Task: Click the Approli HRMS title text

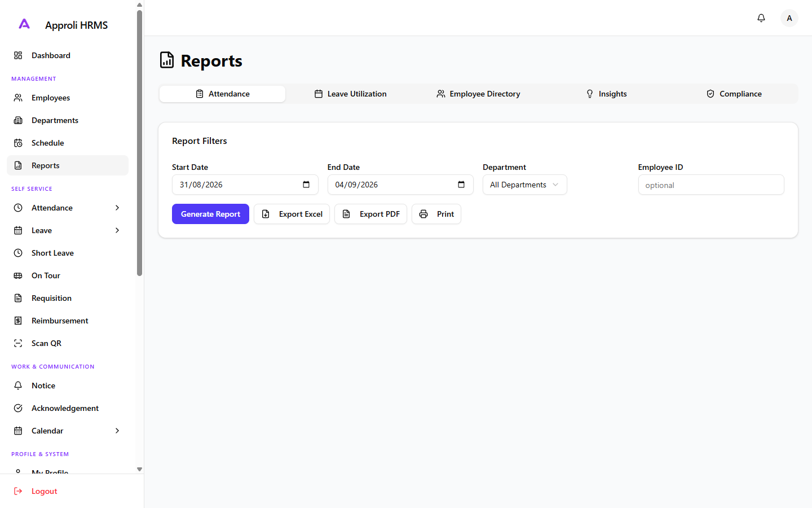Action: pos(76,25)
